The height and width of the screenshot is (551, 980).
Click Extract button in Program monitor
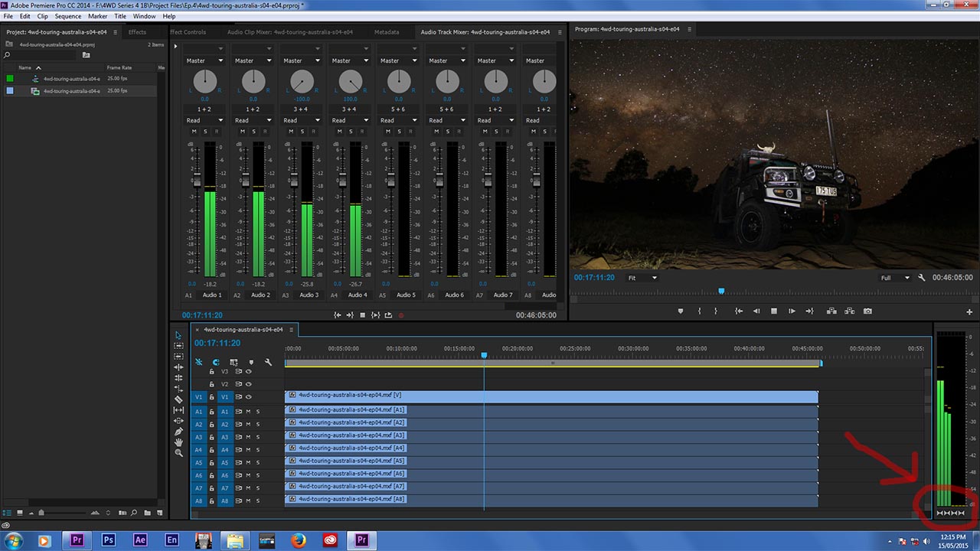point(849,311)
